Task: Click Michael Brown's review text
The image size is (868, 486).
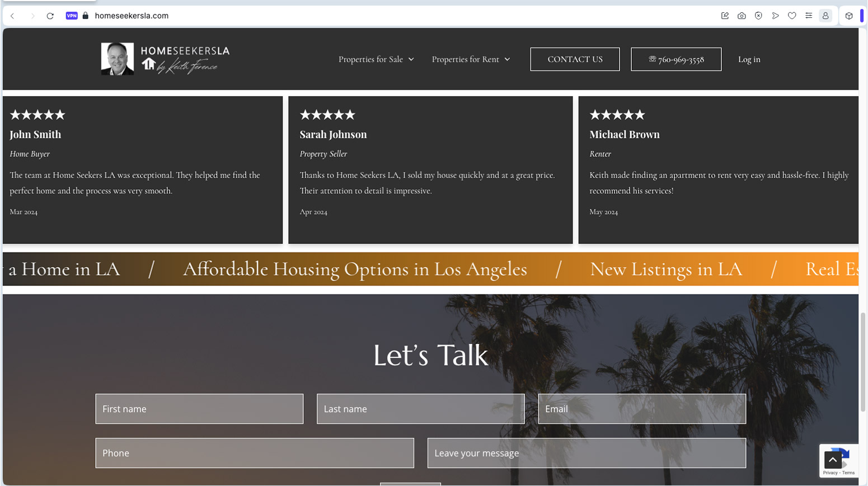Action: coord(719,183)
